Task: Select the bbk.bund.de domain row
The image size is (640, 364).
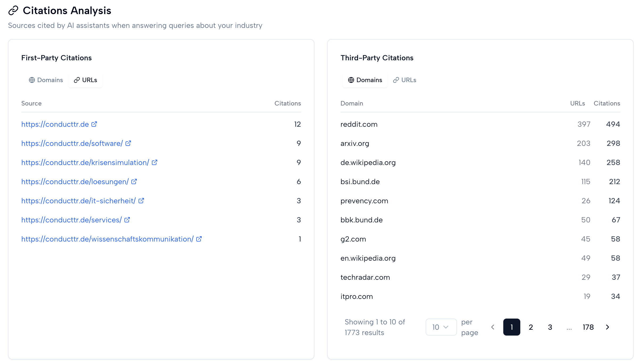Action: click(480, 220)
